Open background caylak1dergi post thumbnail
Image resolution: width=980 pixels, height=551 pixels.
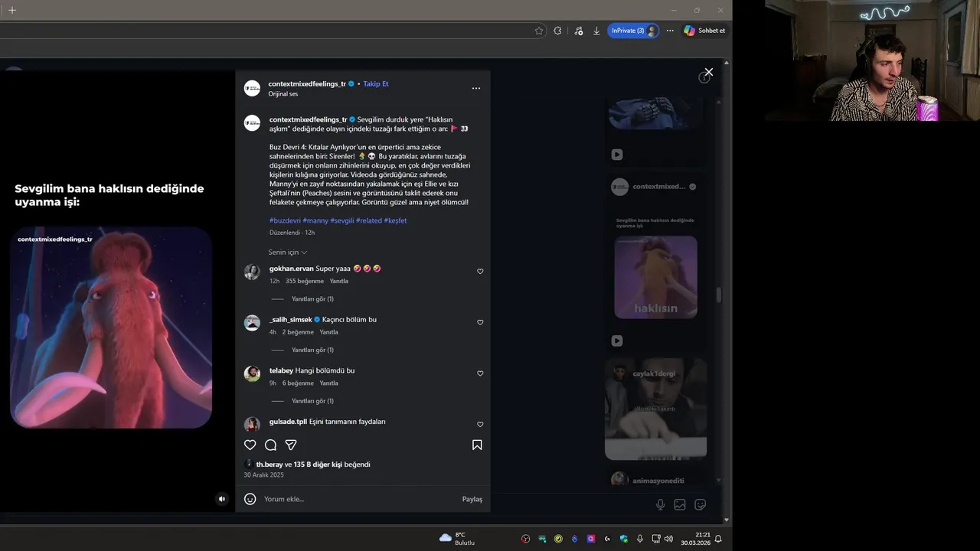pyautogui.click(x=655, y=409)
